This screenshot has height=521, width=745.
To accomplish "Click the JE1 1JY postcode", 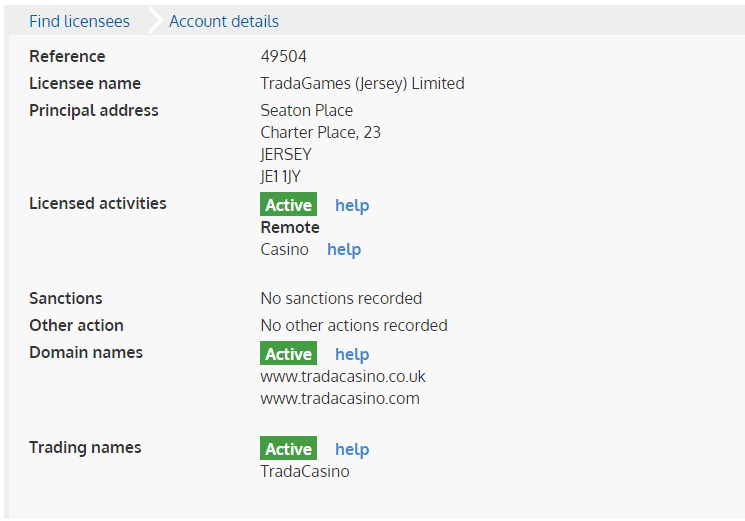I will 280,177.
